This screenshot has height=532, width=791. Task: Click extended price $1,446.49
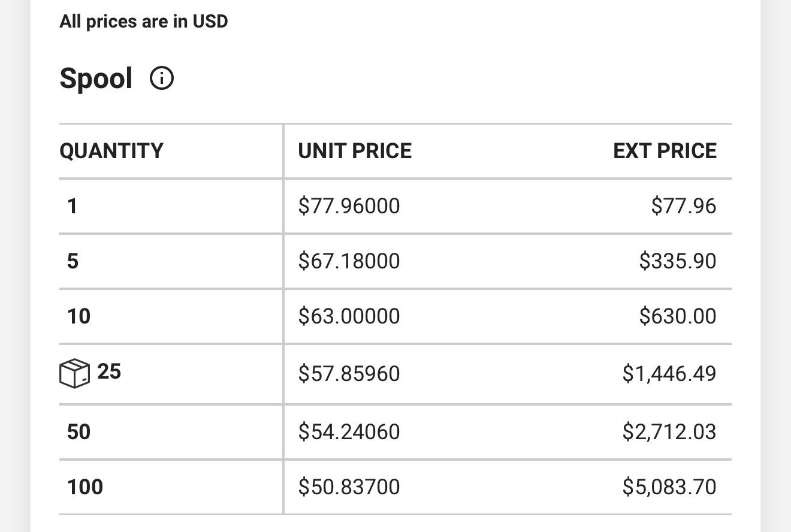pyautogui.click(x=669, y=373)
